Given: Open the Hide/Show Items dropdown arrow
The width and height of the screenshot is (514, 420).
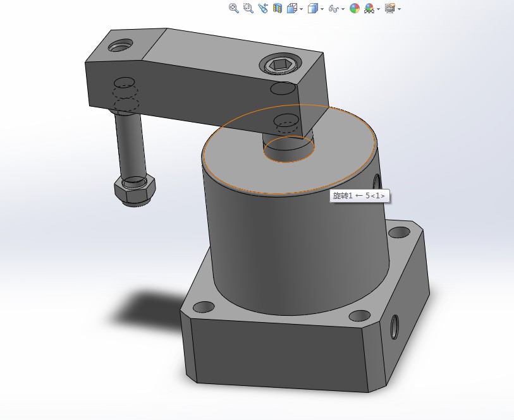Looking at the screenshot, I should click(x=343, y=9).
